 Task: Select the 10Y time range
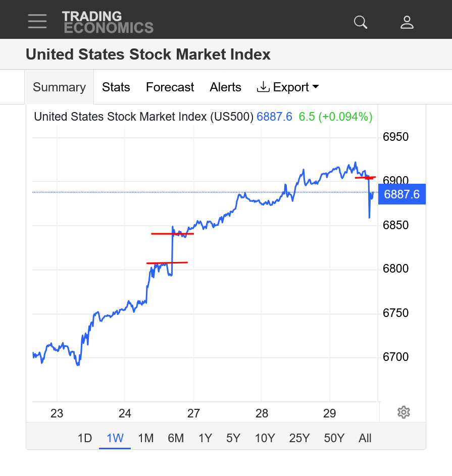pos(265,438)
